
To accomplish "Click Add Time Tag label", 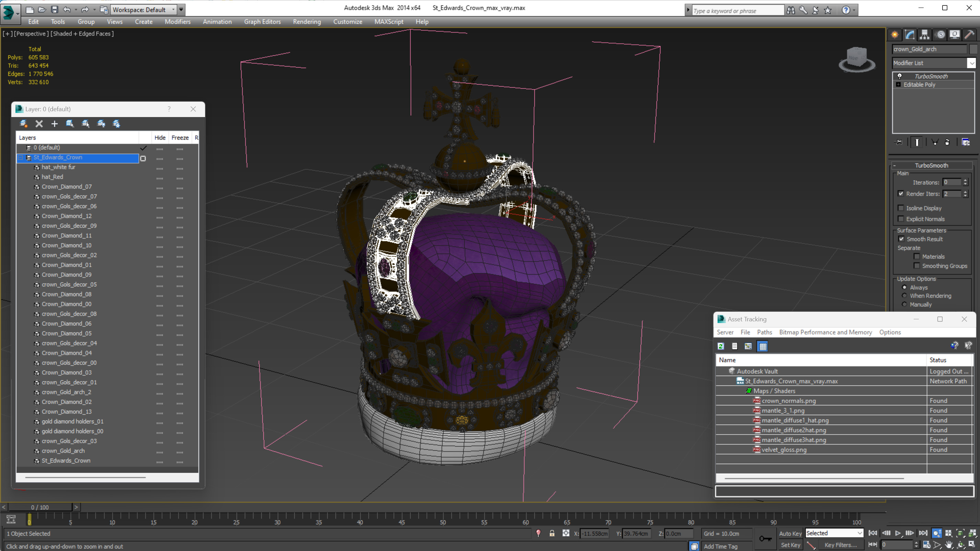I will click(721, 546).
